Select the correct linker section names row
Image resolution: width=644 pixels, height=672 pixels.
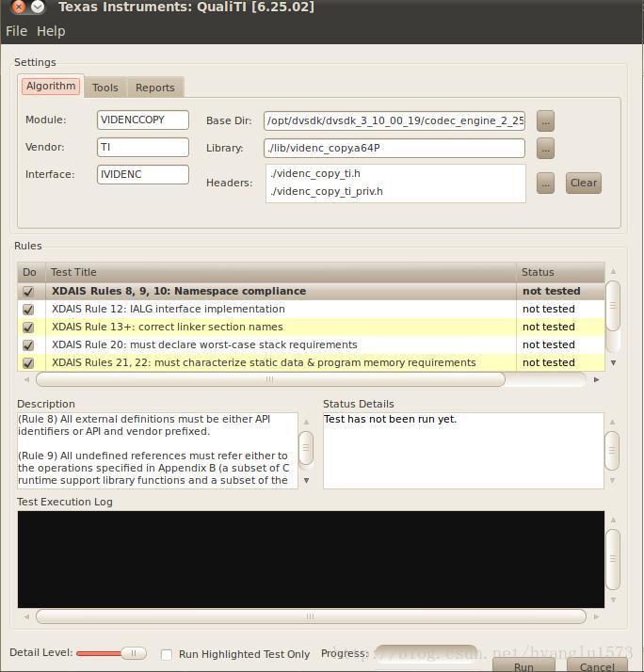tap(312, 327)
